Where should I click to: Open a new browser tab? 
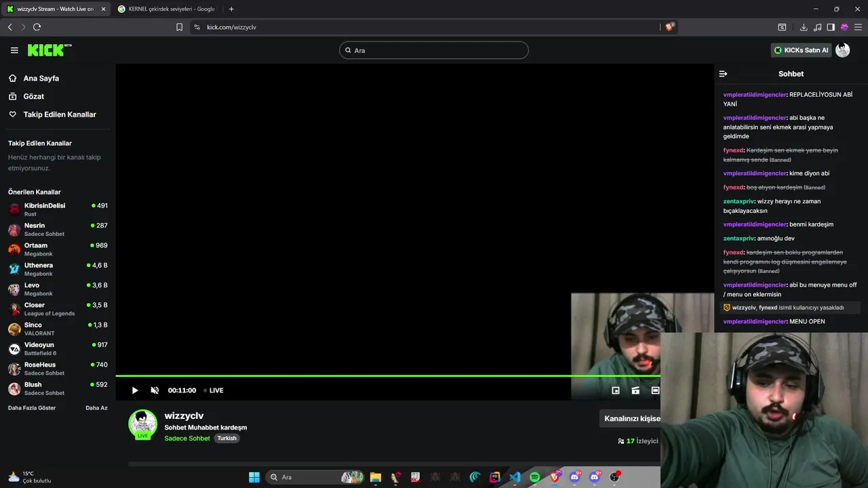click(231, 9)
